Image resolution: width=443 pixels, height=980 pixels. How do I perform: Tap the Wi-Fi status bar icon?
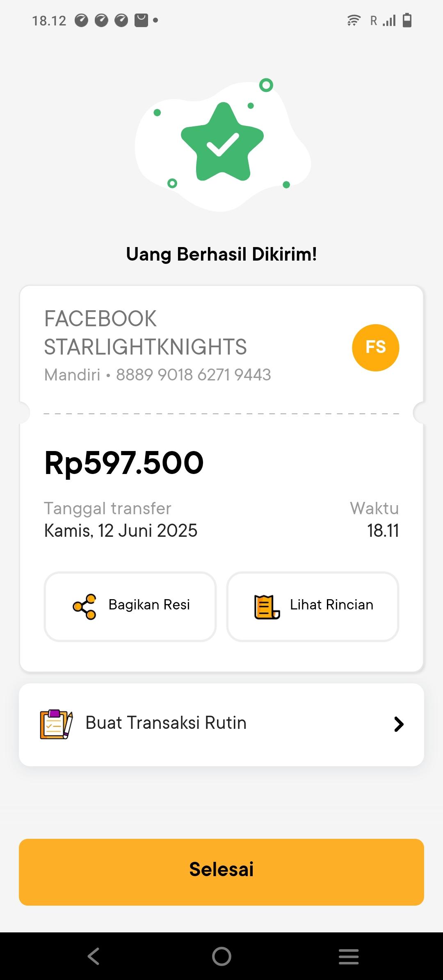pos(353,20)
